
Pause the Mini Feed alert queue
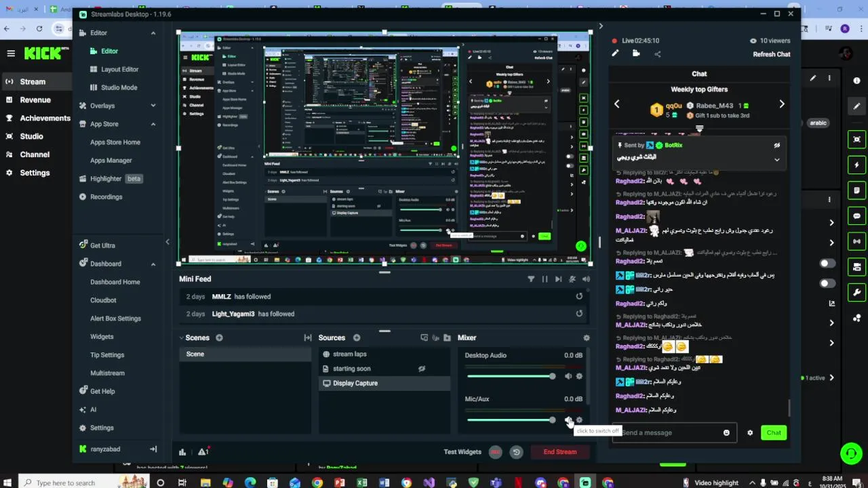tap(545, 279)
